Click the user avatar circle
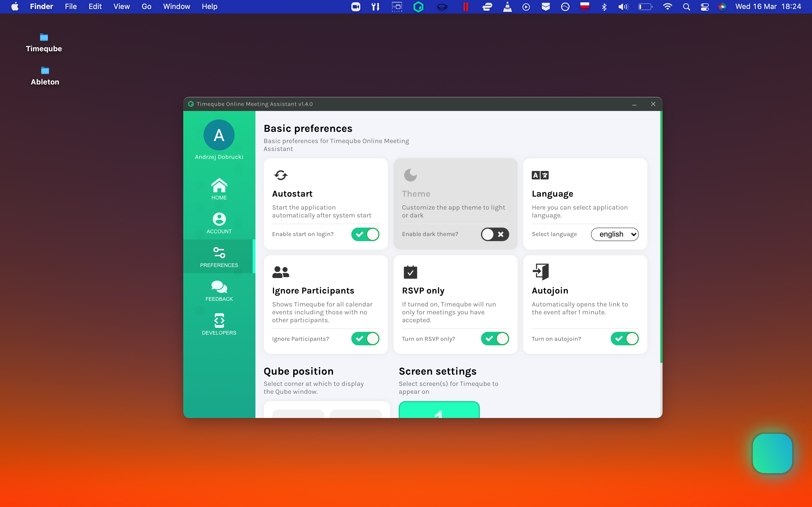812x507 pixels. click(219, 135)
